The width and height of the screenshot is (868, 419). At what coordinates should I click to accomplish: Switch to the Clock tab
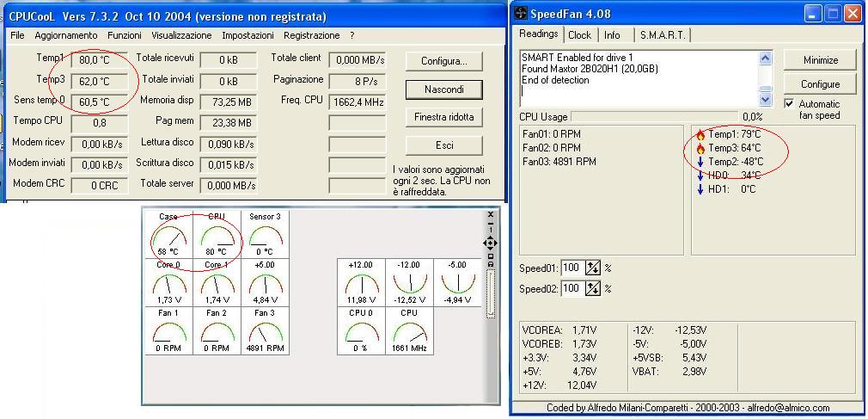click(579, 35)
